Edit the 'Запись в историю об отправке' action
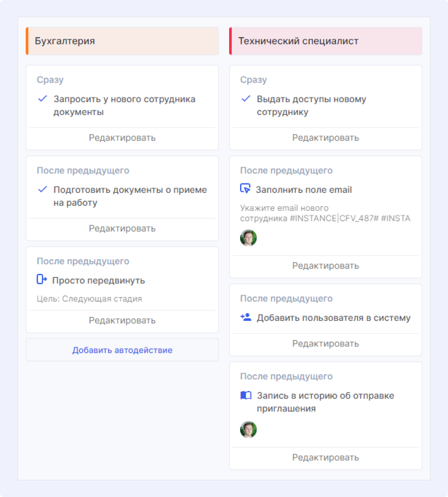Image resolution: width=448 pixels, height=497 pixels. [326, 458]
